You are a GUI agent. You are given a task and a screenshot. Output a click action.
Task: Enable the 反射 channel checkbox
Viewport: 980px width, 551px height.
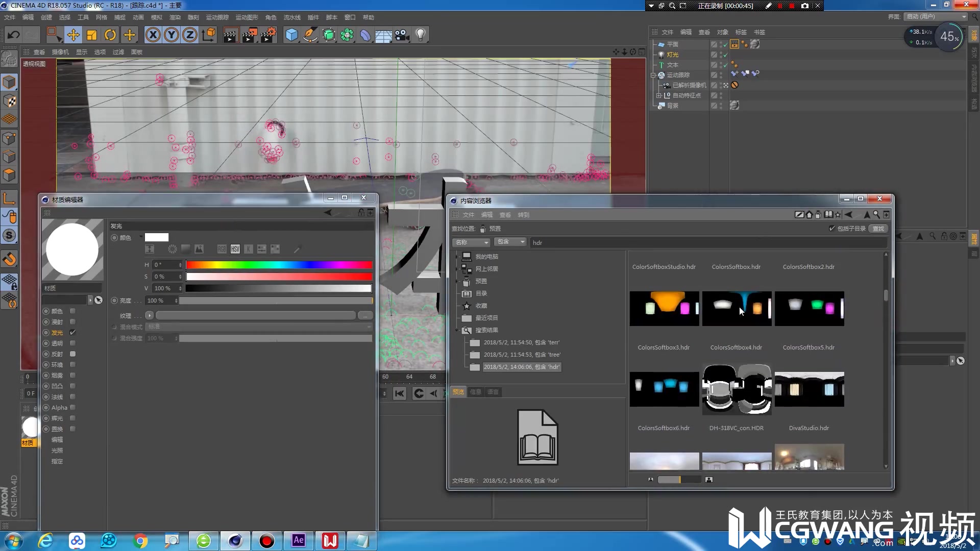pos(72,354)
